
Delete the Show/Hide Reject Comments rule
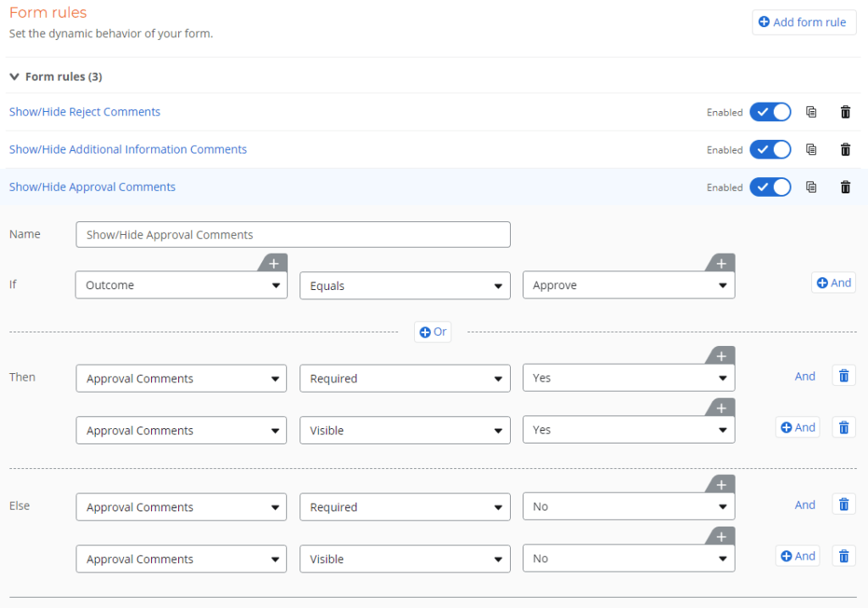(845, 112)
